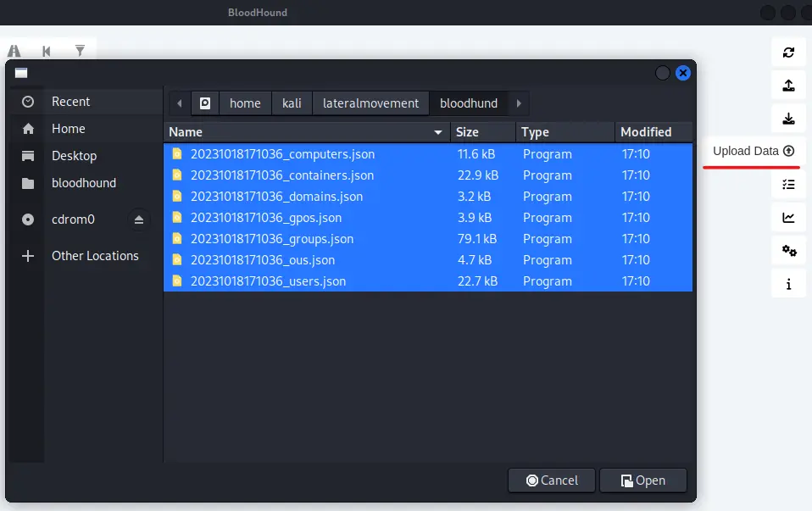Click the Refresh graph icon
The height and width of the screenshot is (511, 812).
tap(788, 53)
